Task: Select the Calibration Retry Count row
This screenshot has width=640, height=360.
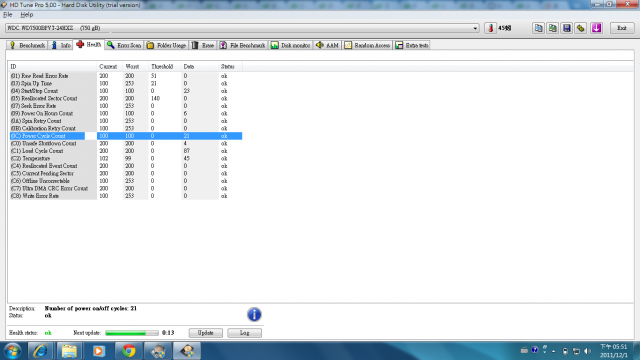Action: coord(126,128)
